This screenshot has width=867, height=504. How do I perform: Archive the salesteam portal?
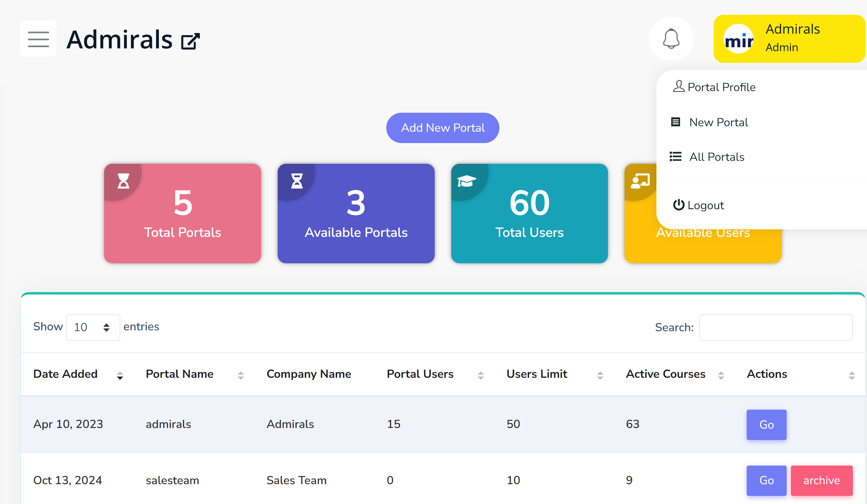821,480
